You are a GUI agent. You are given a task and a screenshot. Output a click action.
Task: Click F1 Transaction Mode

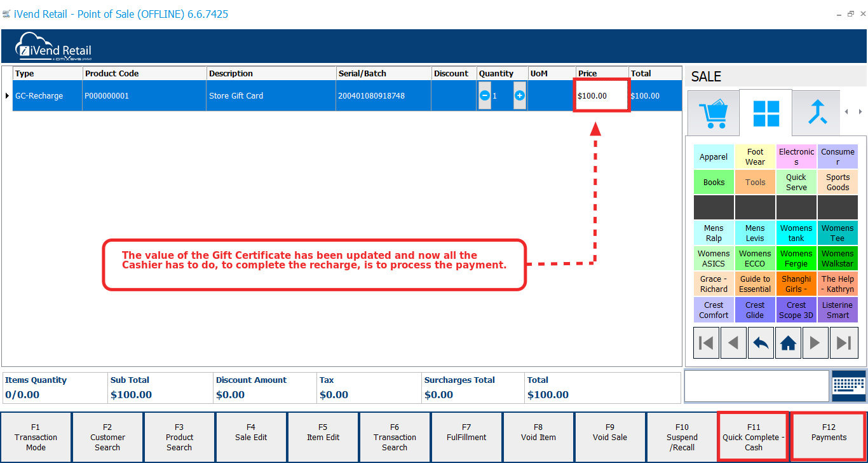pyautogui.click(x=36, y=437)
